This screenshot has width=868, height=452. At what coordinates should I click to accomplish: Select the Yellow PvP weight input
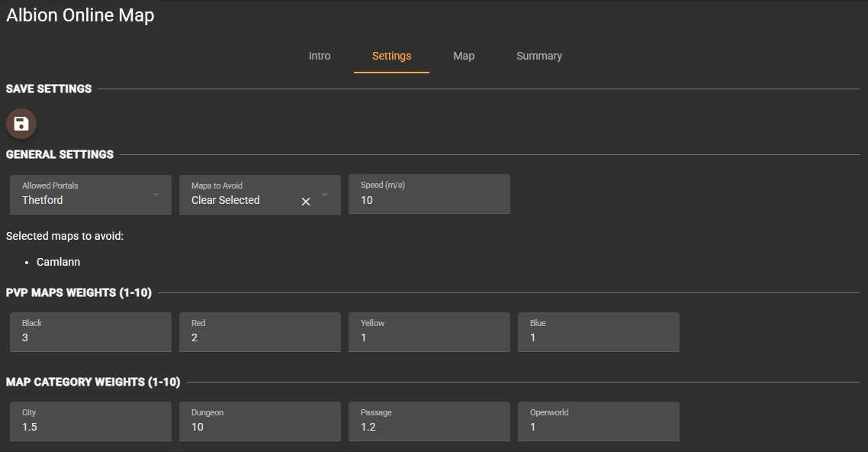(429, 337)
